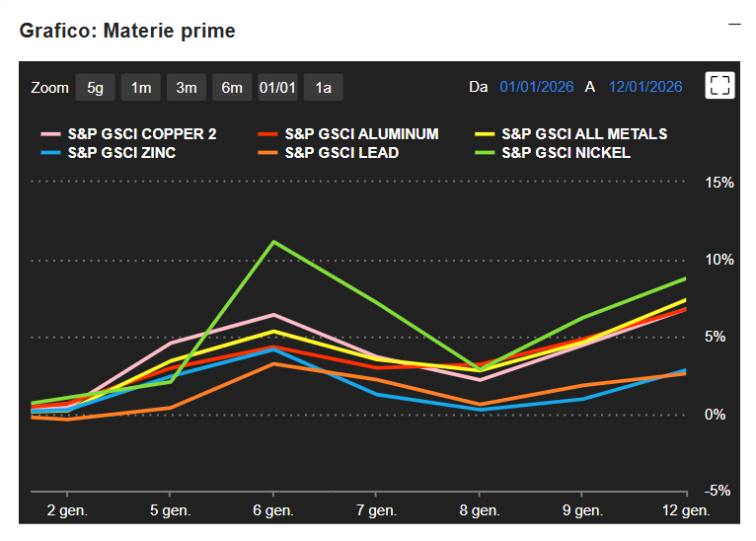Image resolution: width=756 pixels, height=541 pixels.
Task: Open the chart in fullscreen mode
Action: (x=720, y=86)
